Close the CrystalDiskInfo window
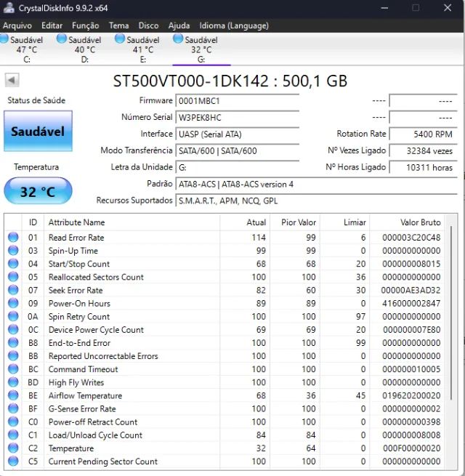465x476 pixels. point(448,7)
